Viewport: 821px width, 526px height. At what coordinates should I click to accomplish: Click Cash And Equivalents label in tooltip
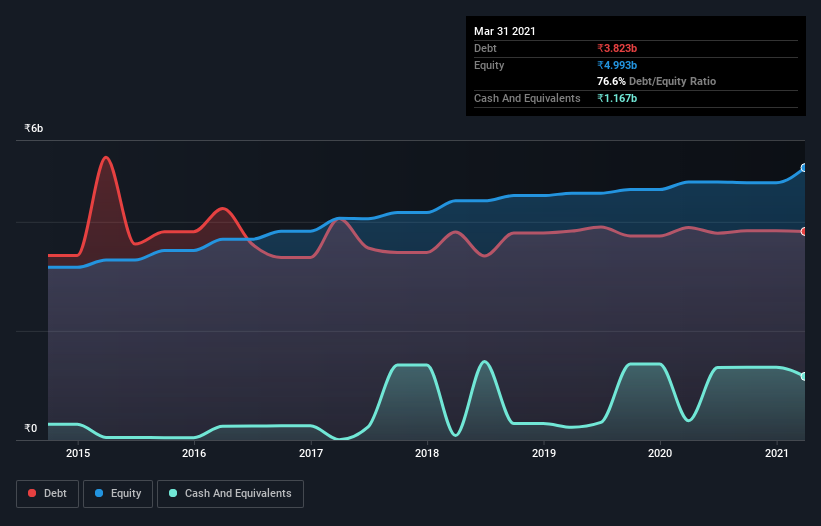(x=527, y=98)
